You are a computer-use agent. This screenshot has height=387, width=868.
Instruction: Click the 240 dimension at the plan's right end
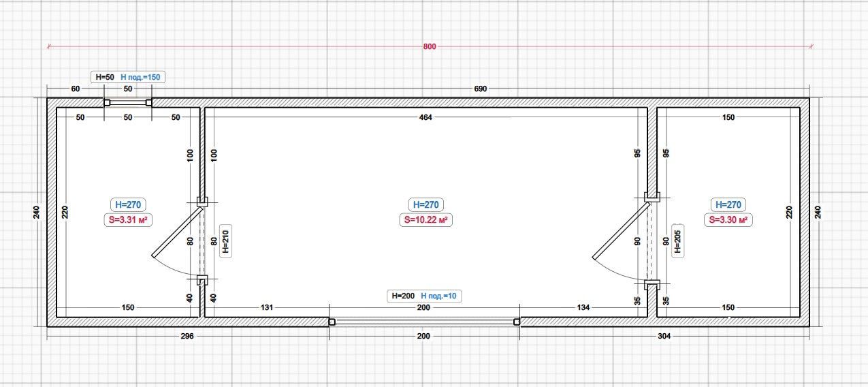tap(818, 213)
